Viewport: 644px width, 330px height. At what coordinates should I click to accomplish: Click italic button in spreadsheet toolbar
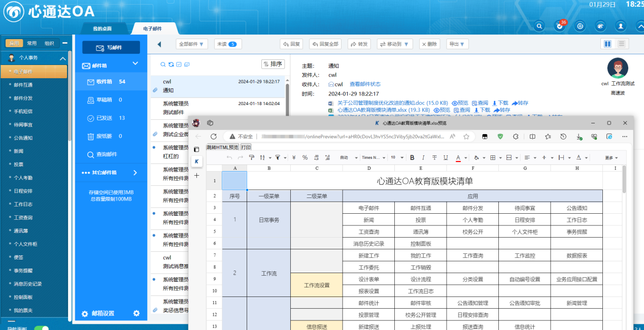[x=423, y=157]
